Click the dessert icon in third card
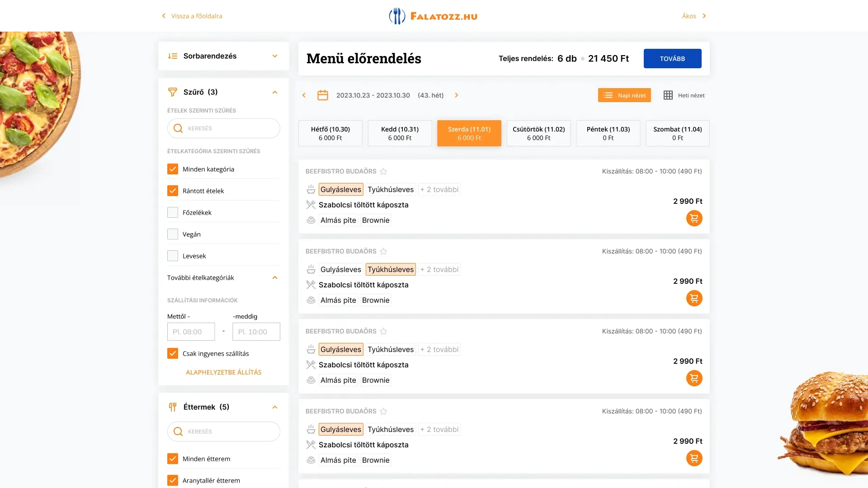 tap(311, 380)
